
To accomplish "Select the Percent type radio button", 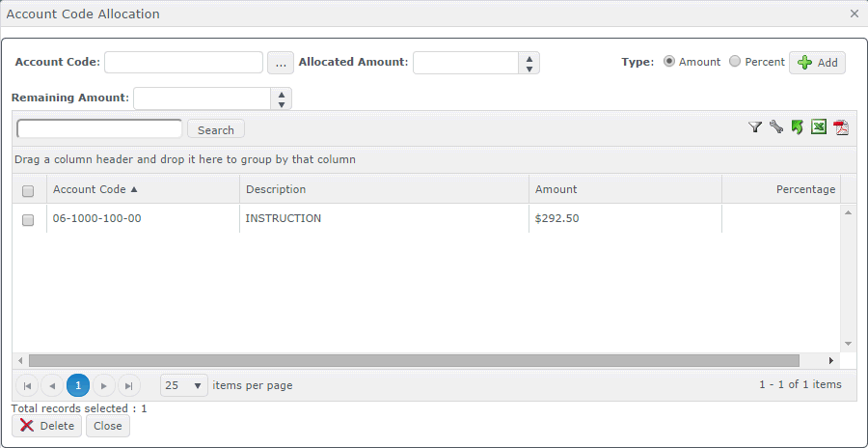I will click(x=735, y=62).
